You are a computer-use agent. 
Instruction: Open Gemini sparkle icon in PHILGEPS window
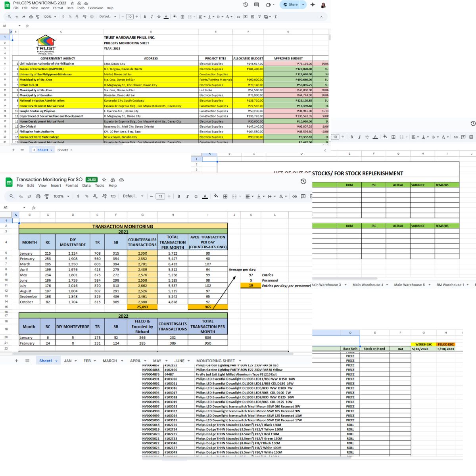(313, 5)
